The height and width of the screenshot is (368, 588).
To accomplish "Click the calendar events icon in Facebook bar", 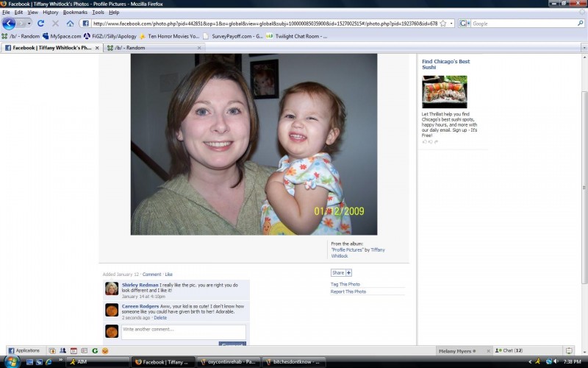I will [73, 351].
